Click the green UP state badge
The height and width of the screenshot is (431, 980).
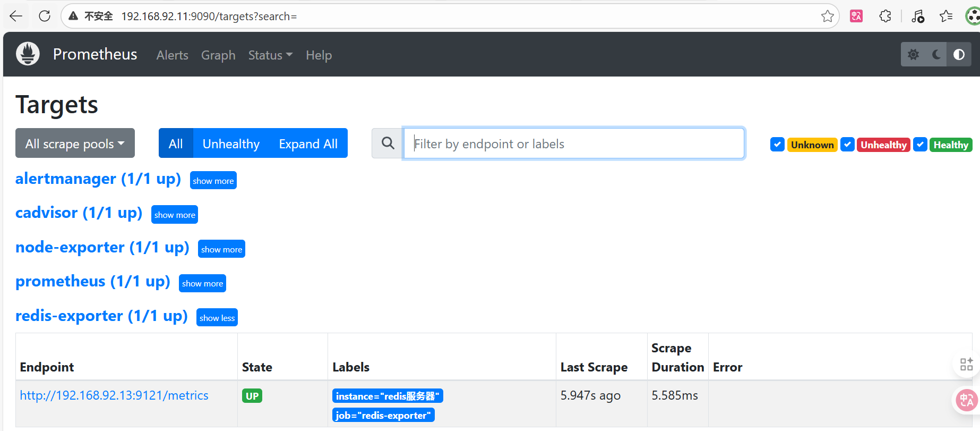click(x=252, y=396)
